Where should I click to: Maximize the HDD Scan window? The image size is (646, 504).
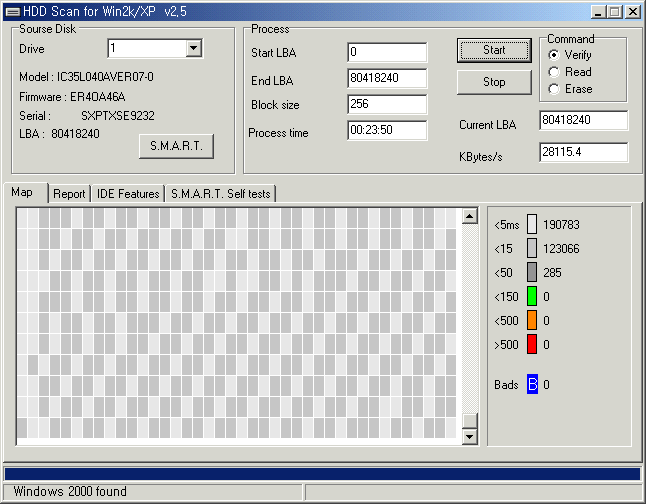[x=614, y=12]
